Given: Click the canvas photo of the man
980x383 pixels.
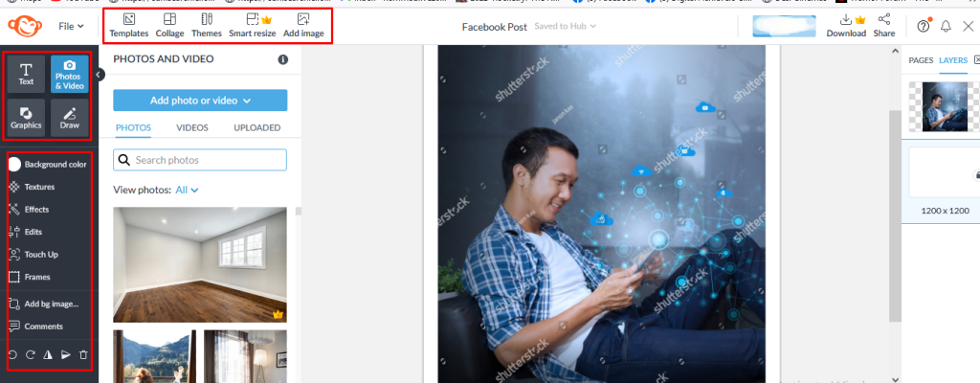Looking at the screenshot, I should (x=601, y=214).
